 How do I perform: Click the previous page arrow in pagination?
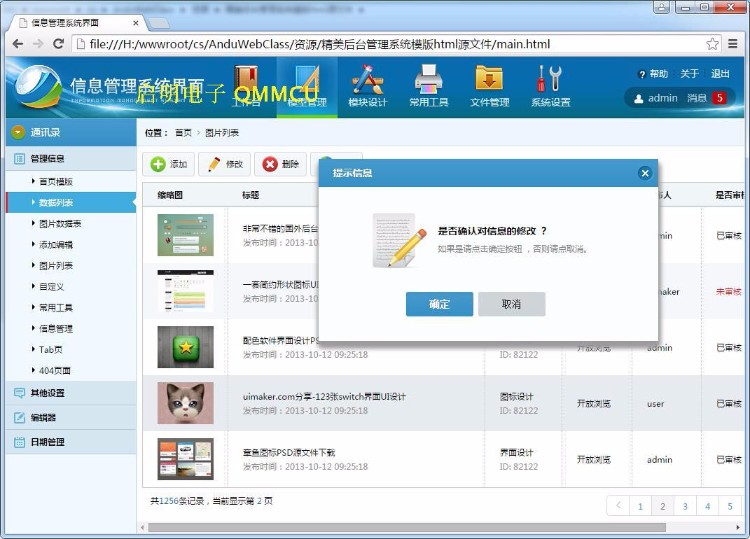point(618,506)
